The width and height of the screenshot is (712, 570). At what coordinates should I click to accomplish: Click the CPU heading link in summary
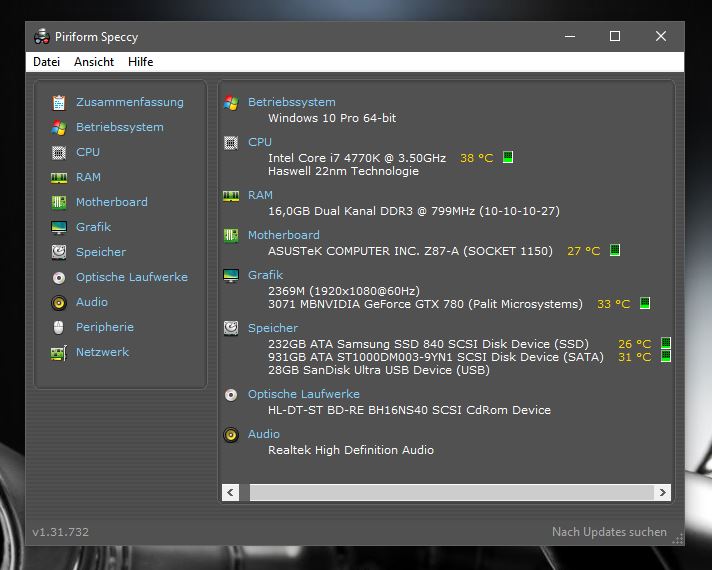pyautogui.click(x=260, y=142)
